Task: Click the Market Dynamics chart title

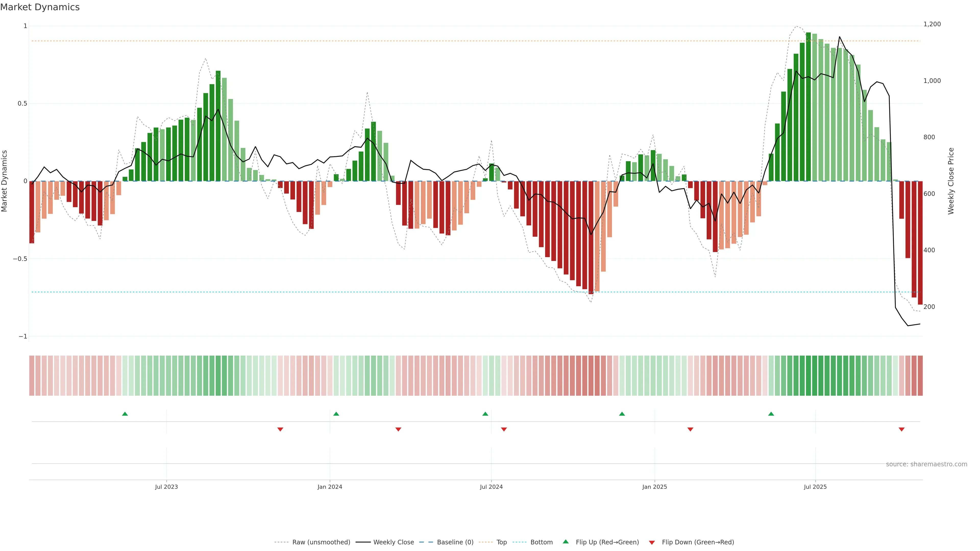Action: 40,7
